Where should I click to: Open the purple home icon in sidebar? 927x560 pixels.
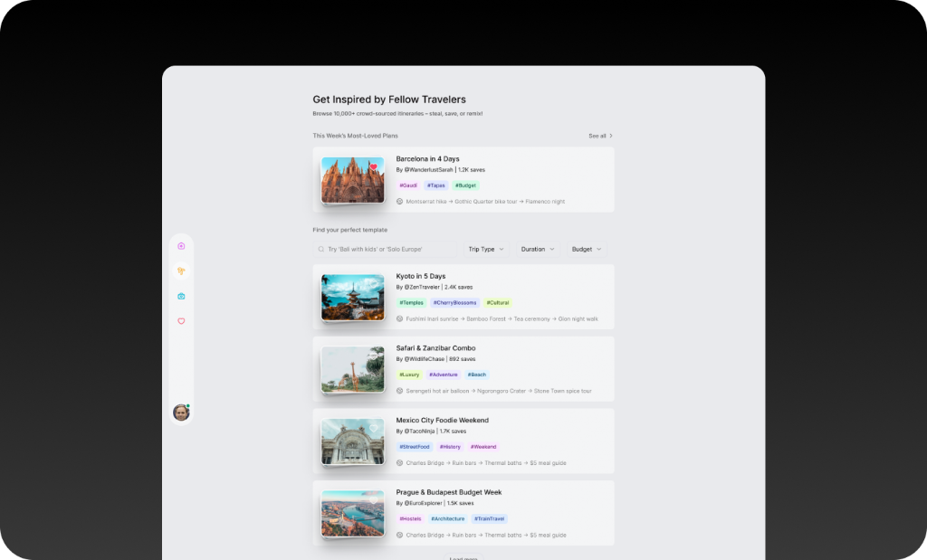181,246
